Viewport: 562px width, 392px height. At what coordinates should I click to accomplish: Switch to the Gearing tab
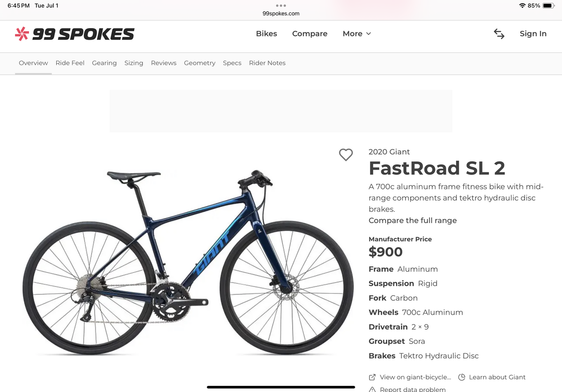click(x=104, y=63)
